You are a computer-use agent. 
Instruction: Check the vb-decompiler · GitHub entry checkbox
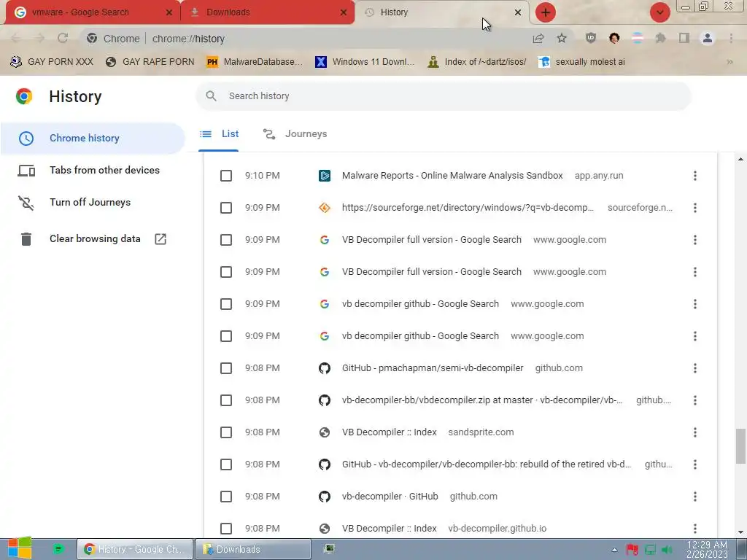226,497
